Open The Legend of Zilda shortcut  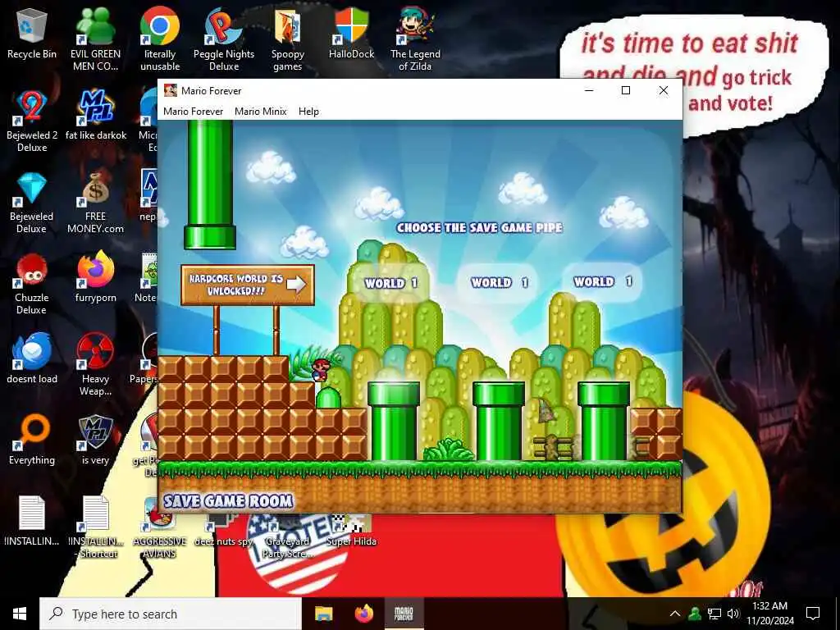415,39
